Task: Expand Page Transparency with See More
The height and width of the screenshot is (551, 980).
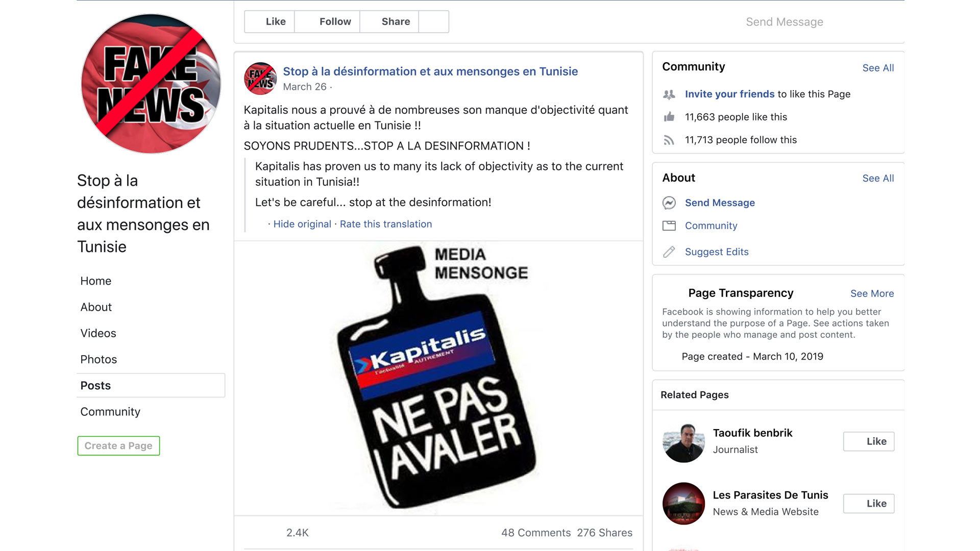Action: (x=872, y=293)
